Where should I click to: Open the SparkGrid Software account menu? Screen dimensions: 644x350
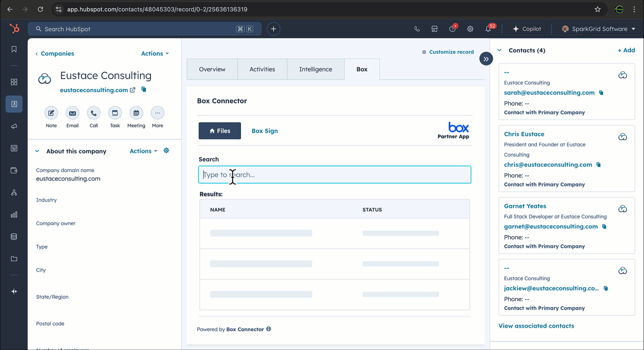point(599,29)
